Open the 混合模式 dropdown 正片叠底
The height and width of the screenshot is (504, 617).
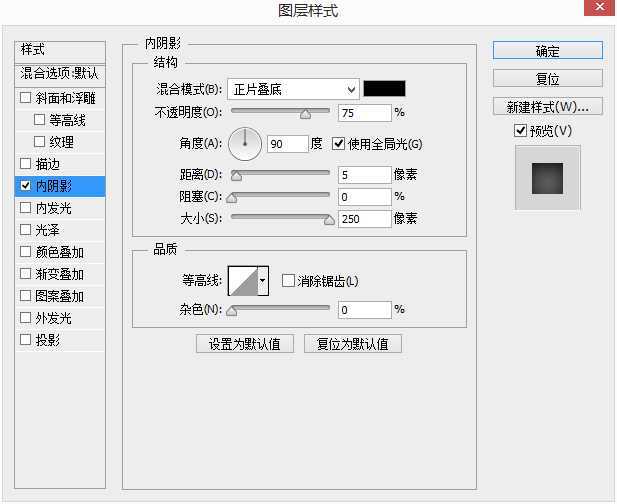[x=292, y=89]
